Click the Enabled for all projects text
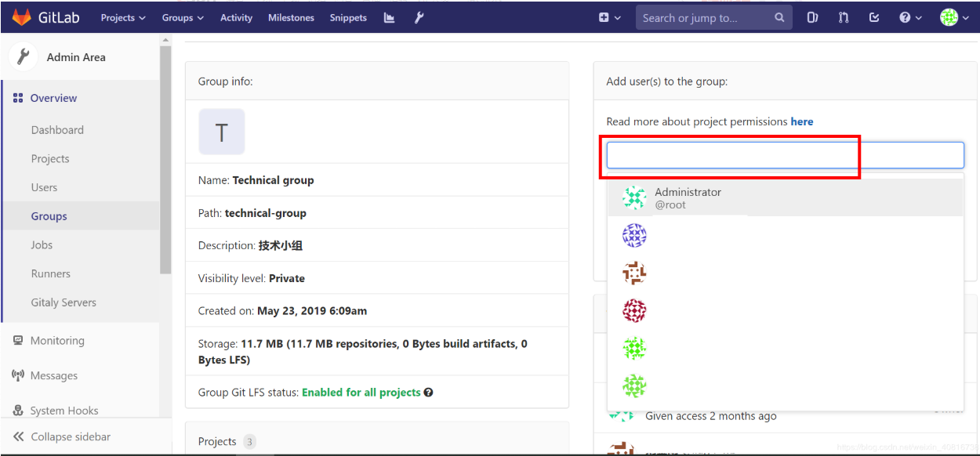The height and width of the screenshot is (456, 980). 361,393
